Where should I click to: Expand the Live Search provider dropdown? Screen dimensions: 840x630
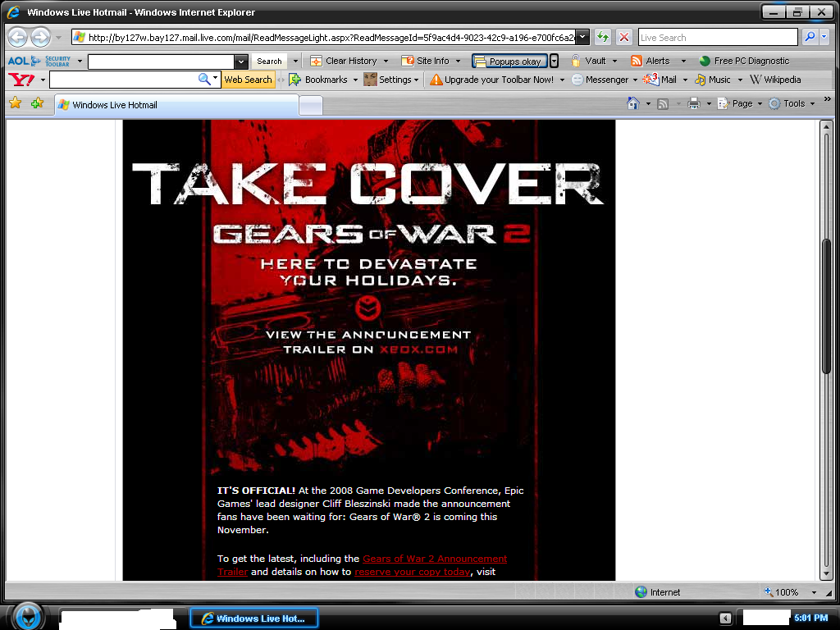coord(824,37)
